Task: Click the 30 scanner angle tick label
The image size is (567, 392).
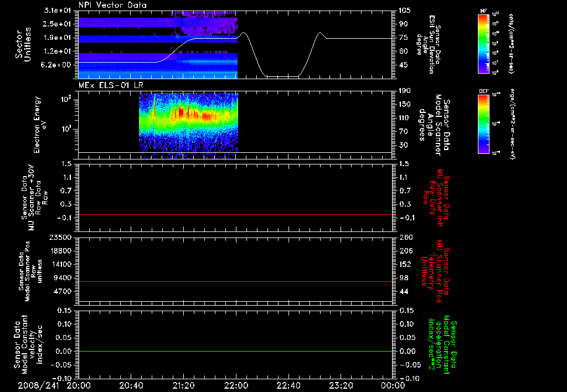Action: pyautogui.click(x=403, y=145)
